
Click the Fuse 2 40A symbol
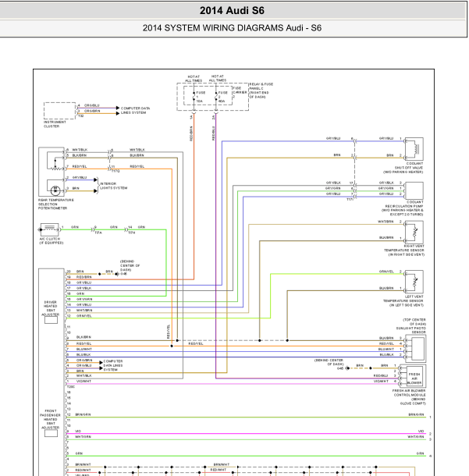(216, 97)
